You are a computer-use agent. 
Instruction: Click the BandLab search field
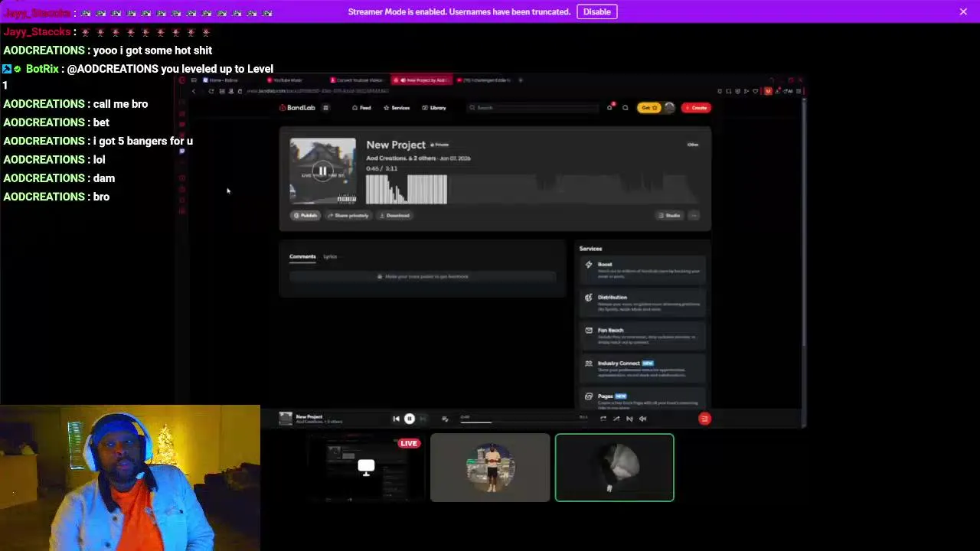(x=533, y=108)
